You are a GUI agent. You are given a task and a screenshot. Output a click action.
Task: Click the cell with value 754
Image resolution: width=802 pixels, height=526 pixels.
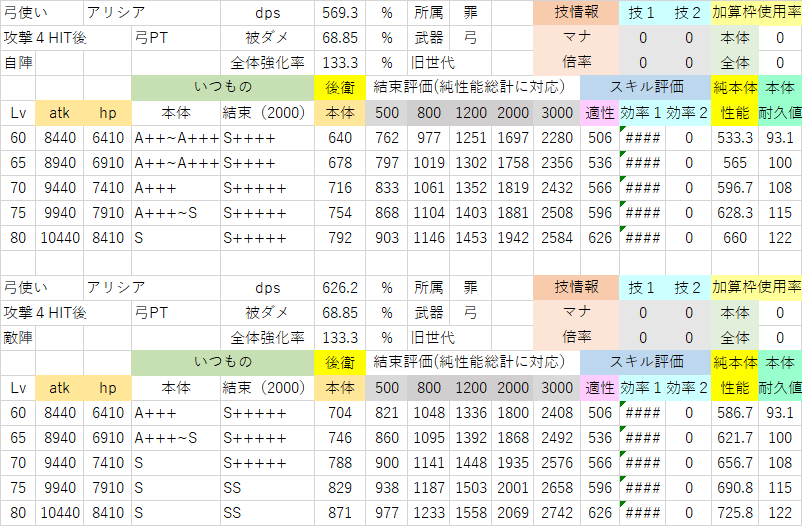pyautogui.click(x=340, y=213)
